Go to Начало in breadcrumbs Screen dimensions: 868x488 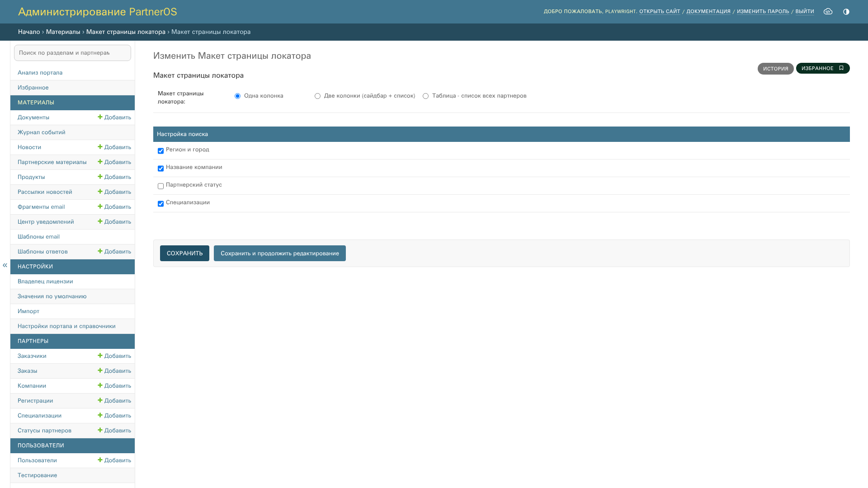pyautogui.click(x=29, y=32)
